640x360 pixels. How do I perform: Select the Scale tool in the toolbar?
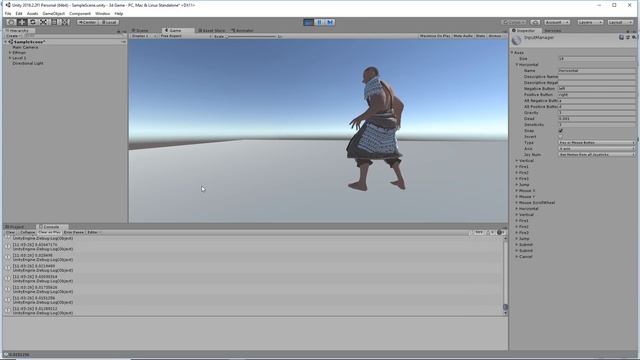click(44, 22)
